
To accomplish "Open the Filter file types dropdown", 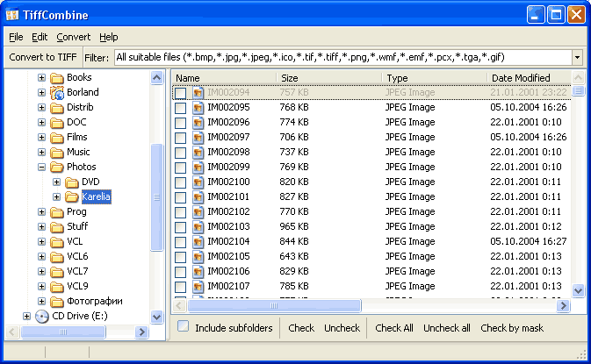I will coord(577,57).
